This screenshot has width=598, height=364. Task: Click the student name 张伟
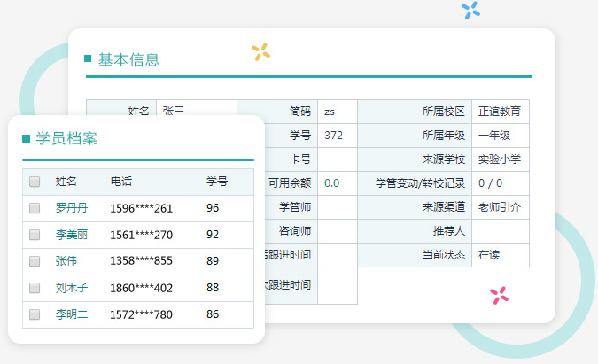[66, 261]
